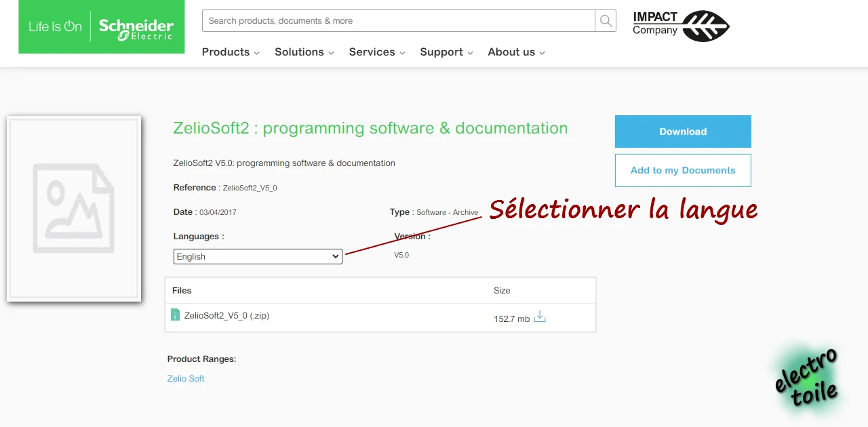Click the Size column header
This screenshot has height=427, width=868.
[x=502, y=291]
